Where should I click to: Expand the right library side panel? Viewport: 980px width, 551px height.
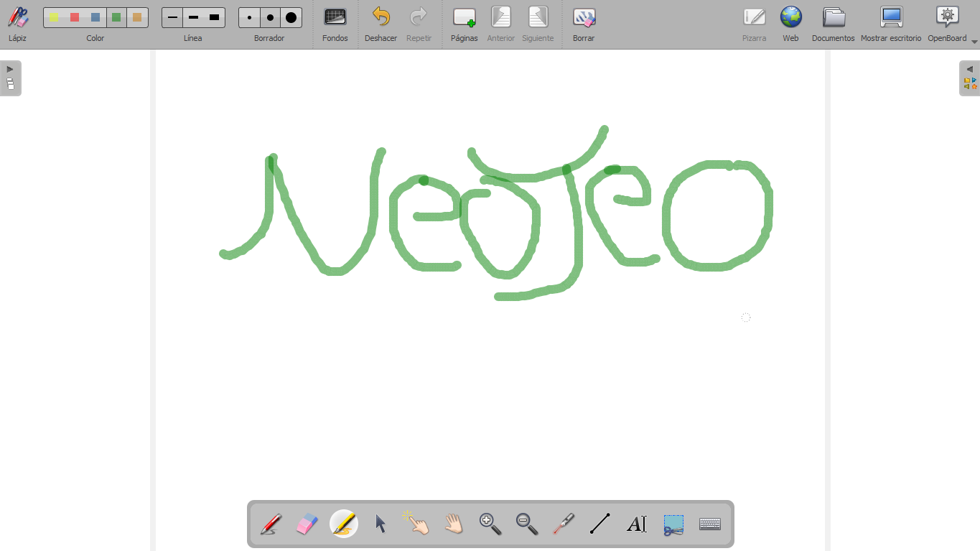970,78
